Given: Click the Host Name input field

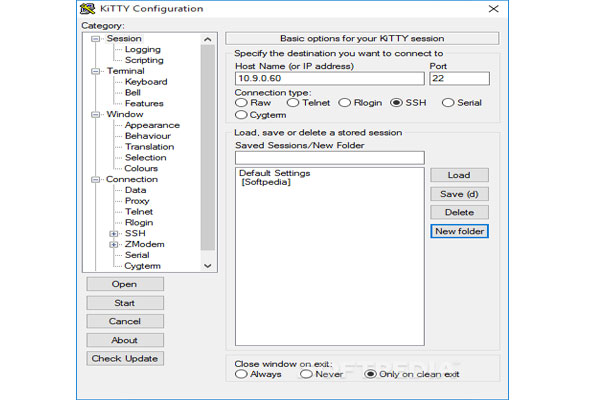Looking at the screenshot, I should point(330,78).
